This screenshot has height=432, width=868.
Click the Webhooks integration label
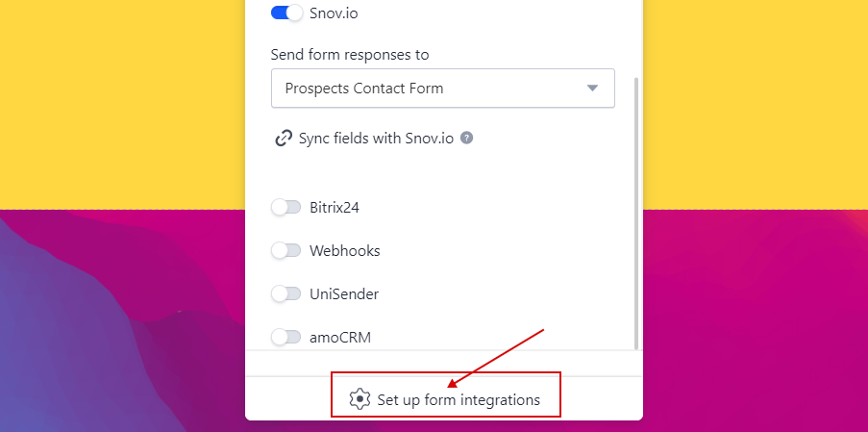tap(345, 251)
